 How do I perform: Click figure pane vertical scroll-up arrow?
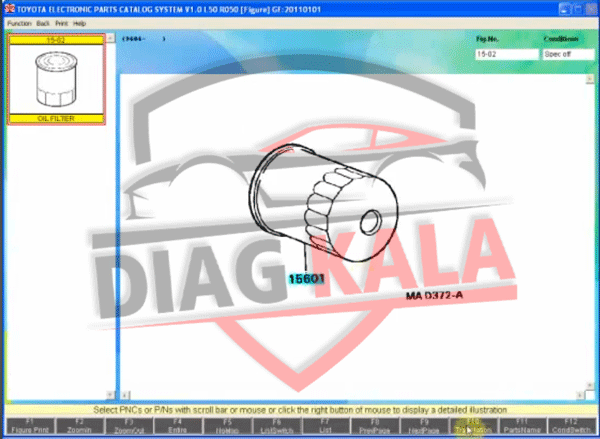(x=590, y=79)
